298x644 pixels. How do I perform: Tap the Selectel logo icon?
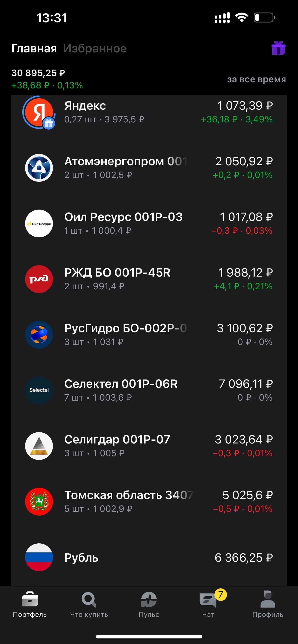(39, 390)
